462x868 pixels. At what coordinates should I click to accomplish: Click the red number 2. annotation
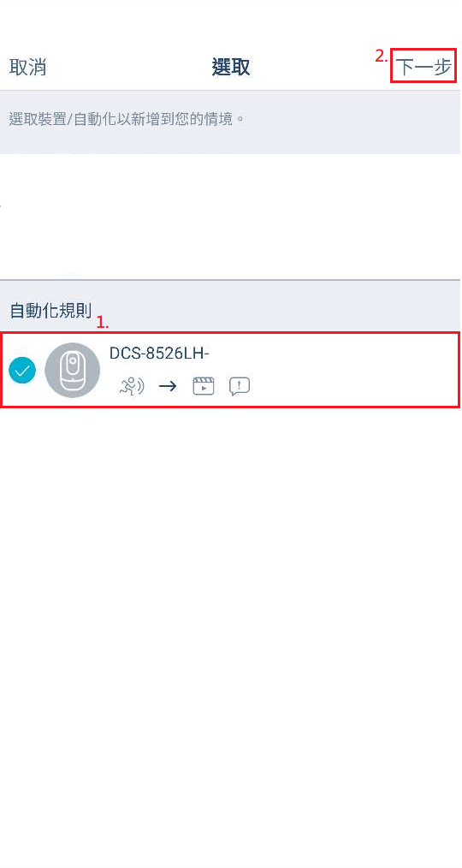coord(382,56)
